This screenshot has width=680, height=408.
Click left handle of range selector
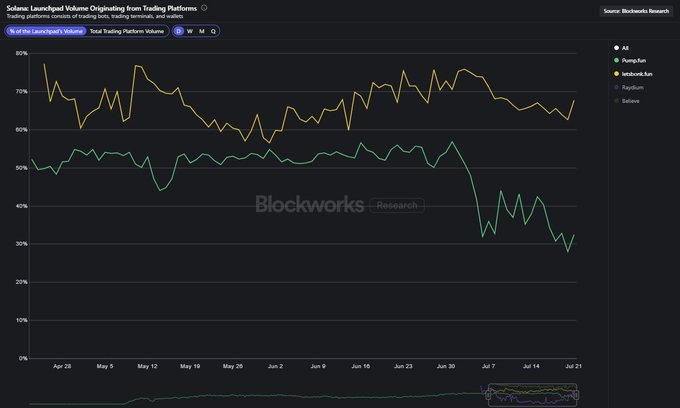(x=487, y=398)
